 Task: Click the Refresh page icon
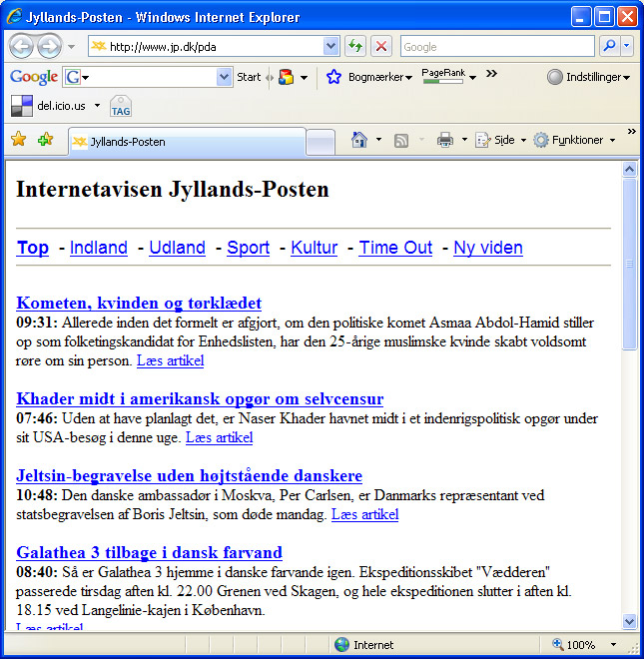tap(355, 46)
